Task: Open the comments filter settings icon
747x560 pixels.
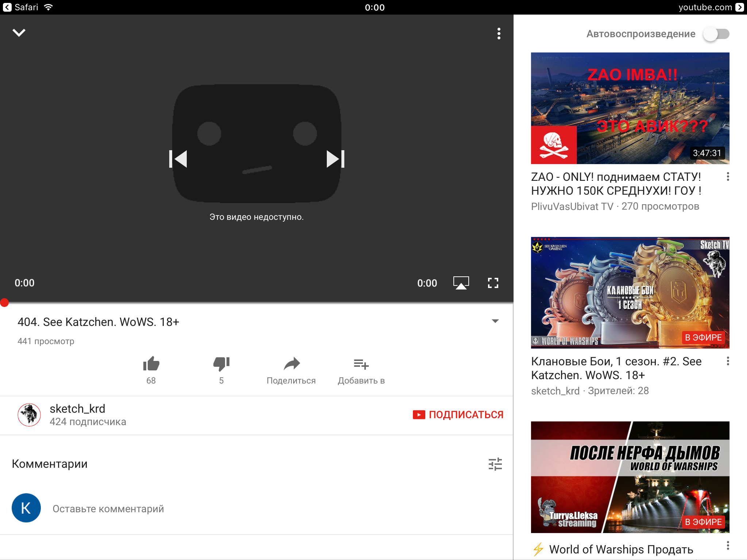Action: coord(495,464)
